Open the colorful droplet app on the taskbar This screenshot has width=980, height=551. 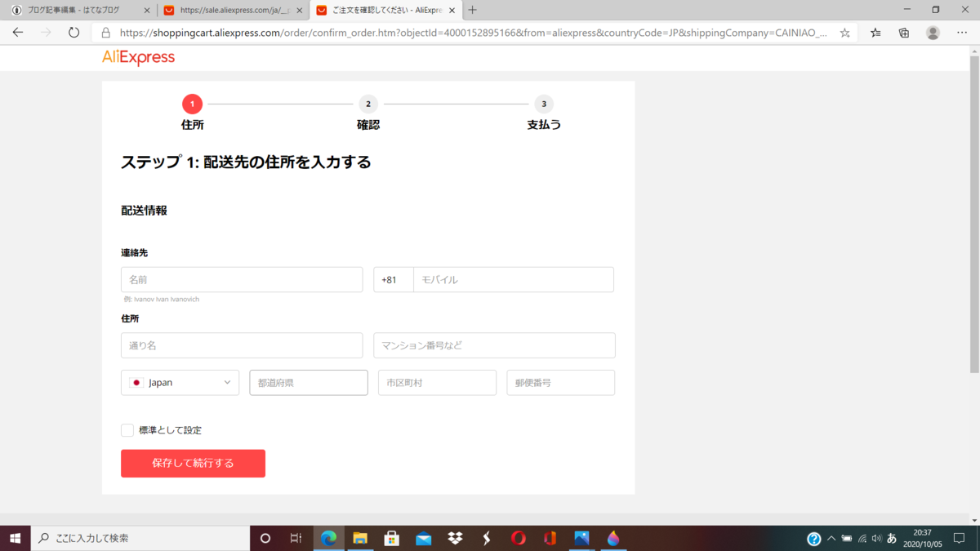[x=613, y=538]
